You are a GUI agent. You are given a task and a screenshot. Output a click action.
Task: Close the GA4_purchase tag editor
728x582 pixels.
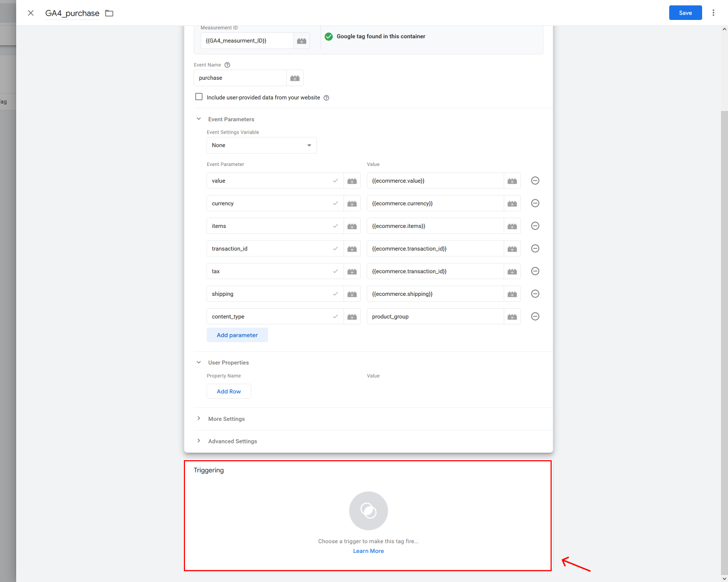tap(31, 13)
